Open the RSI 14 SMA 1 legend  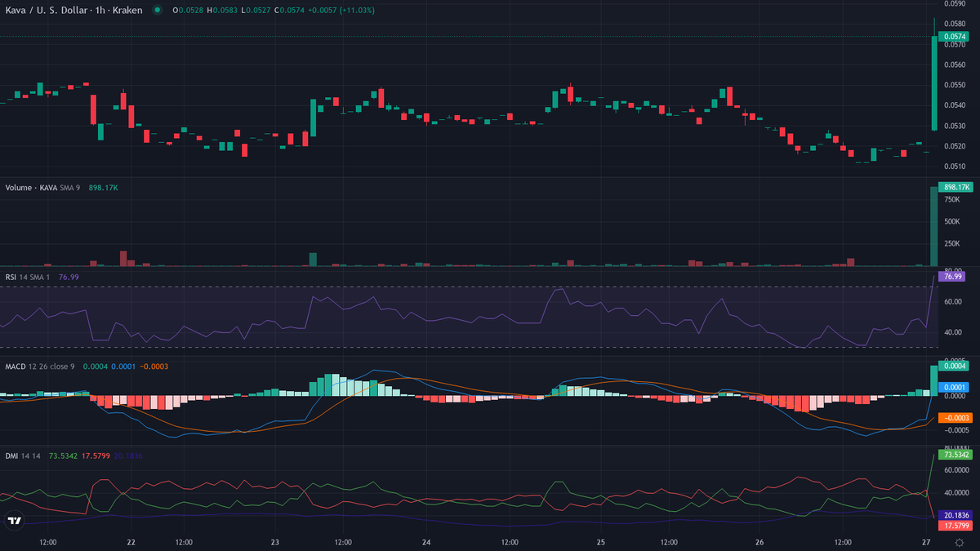[29, 278]
